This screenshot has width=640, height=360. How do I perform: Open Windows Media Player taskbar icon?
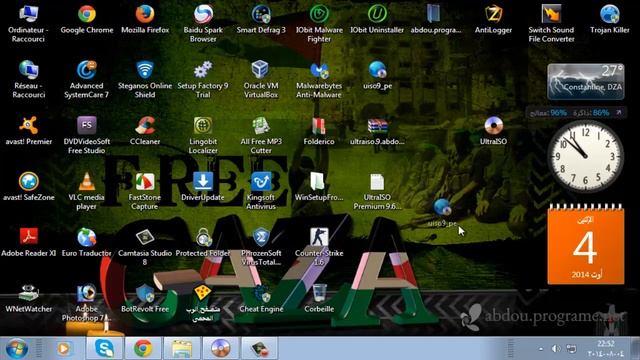(x=63, y=349)
